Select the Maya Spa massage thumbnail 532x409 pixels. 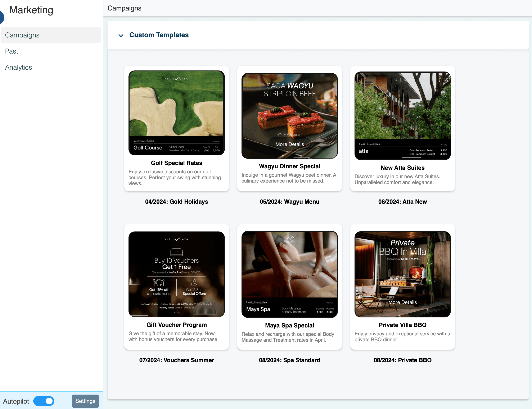coord(290,274)
